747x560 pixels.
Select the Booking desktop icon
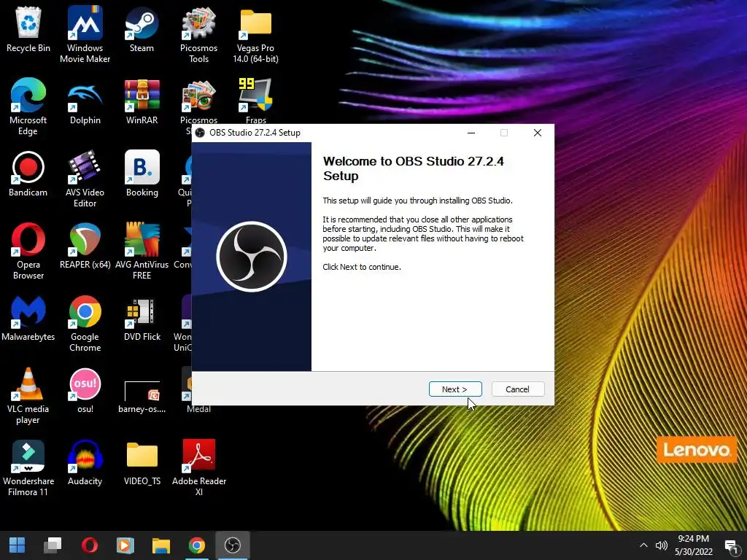click(142, 174)
